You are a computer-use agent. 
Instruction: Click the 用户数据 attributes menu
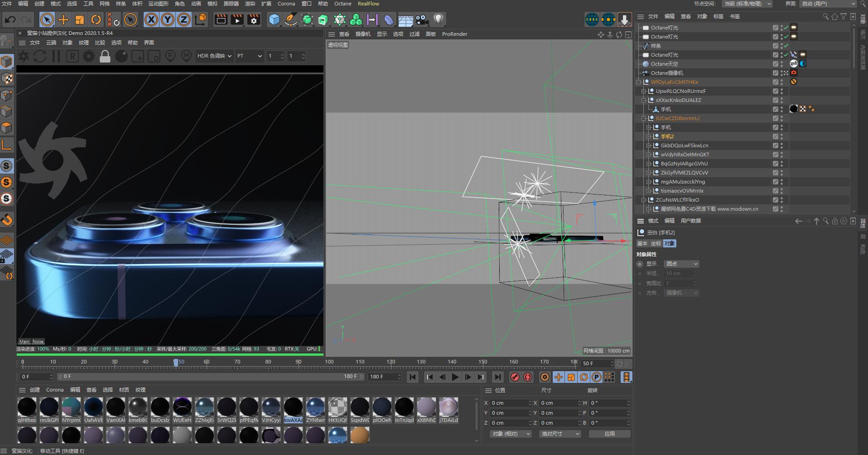click(691, 221)
